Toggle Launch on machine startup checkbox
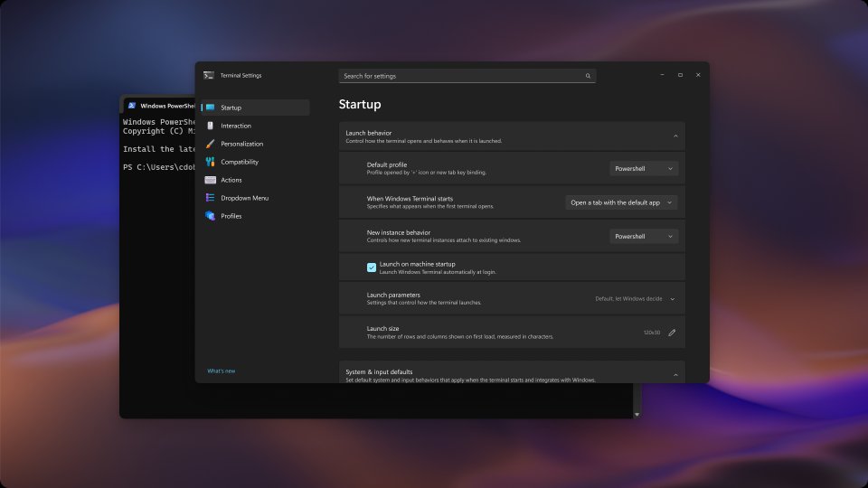 pos(372,267)
